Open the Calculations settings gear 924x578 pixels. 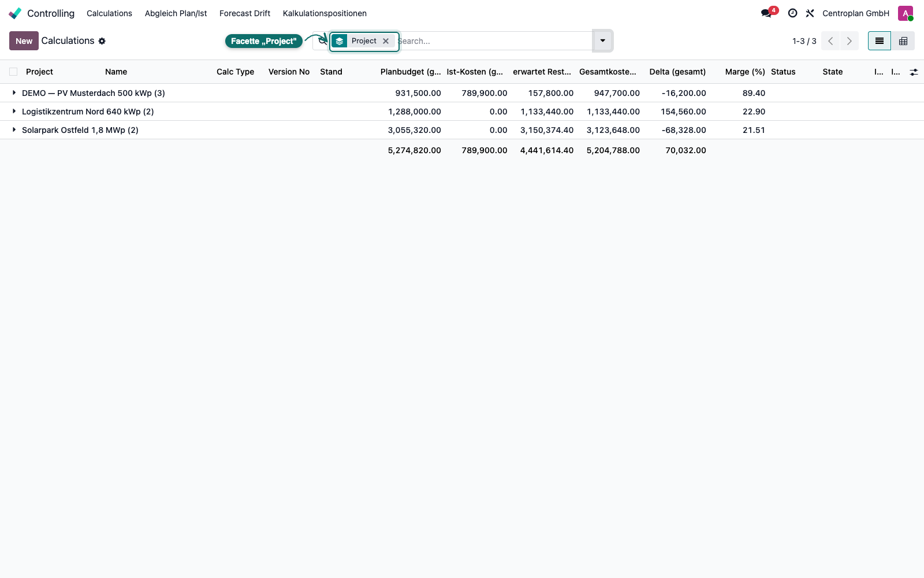pos(102,41)
